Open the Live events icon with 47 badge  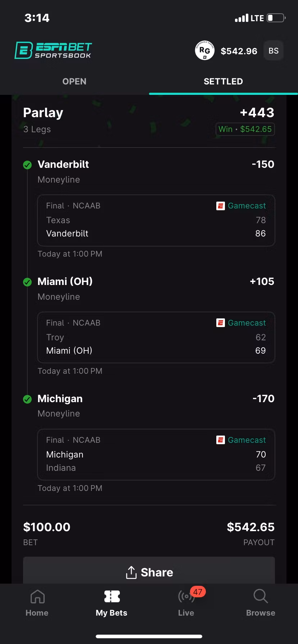click(x=186, y=597)
